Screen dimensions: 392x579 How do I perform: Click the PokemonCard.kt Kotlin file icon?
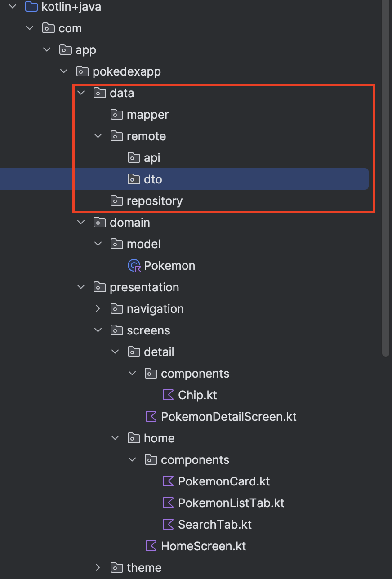pyautogui.click(x=168, y=481)
